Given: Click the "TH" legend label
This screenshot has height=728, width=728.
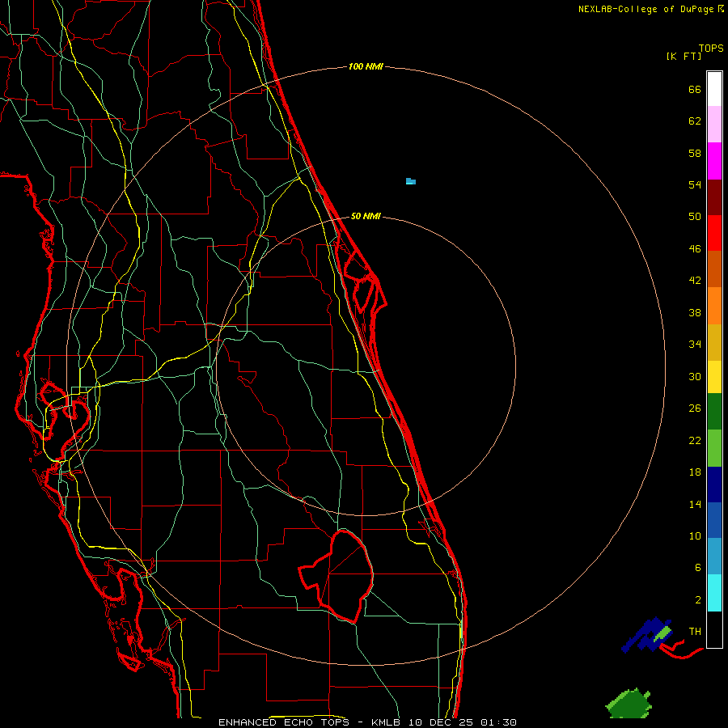Looking at the screenshot, I should [x=695, y=631].
